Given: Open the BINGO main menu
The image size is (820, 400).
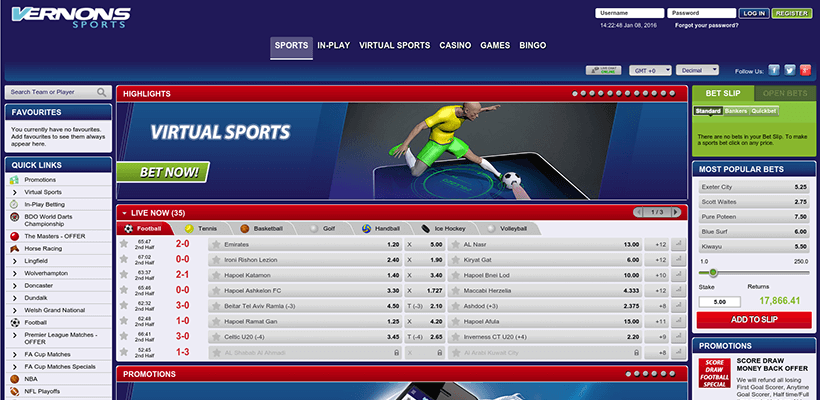Looking at the screenshot, I should 532,45.
